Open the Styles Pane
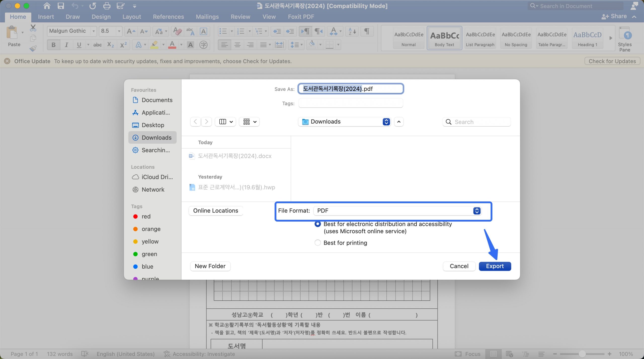The image size is (644, 359). click(x=625, y=39)
